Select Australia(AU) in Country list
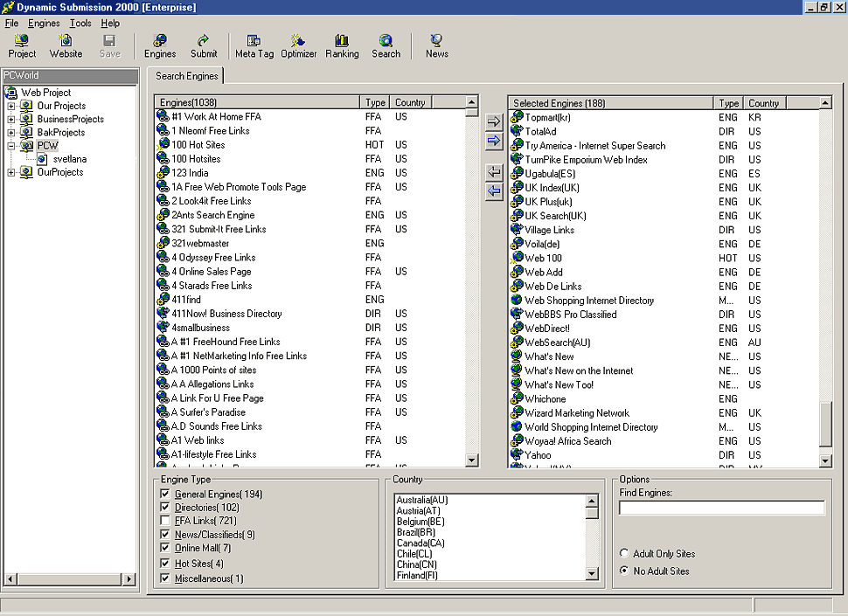This screenshot has width=848, height=616. tap(422, 500)
